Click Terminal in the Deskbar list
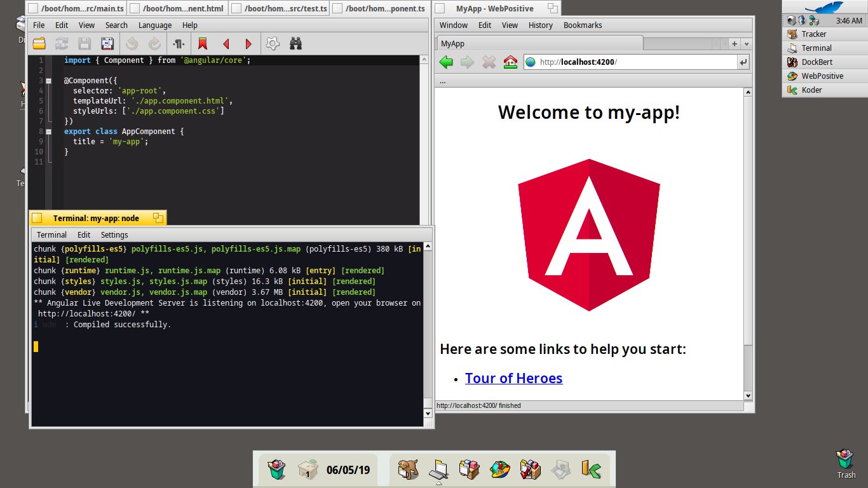 click(825, 48)
